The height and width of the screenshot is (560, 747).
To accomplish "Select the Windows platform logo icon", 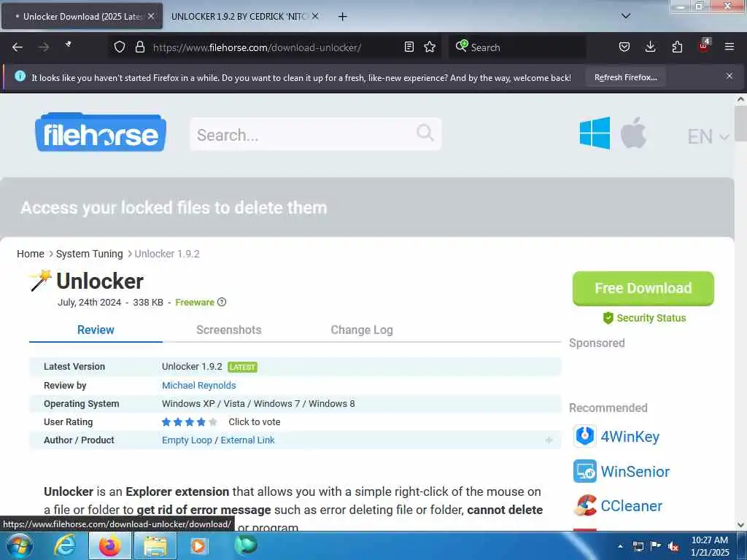I will [x=595, y=133].
